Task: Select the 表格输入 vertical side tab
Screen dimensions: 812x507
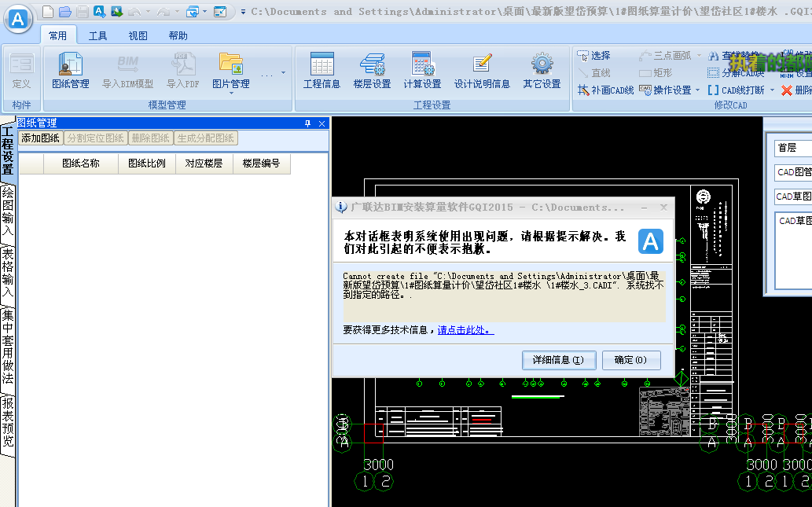Action: pos(8,273)
